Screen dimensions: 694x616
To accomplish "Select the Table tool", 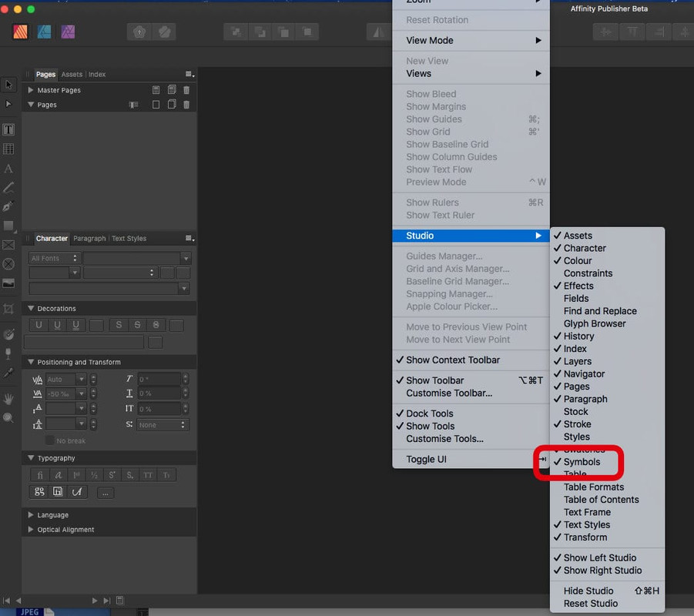I will tap(8, 149).
